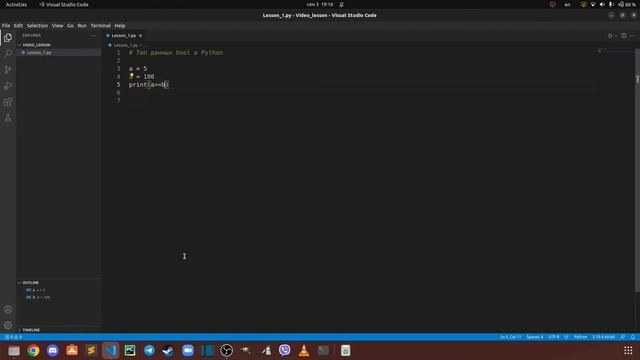Launch Zoom from the dock
This screenshot has width=640, height=360.
(x=188, y=351)
